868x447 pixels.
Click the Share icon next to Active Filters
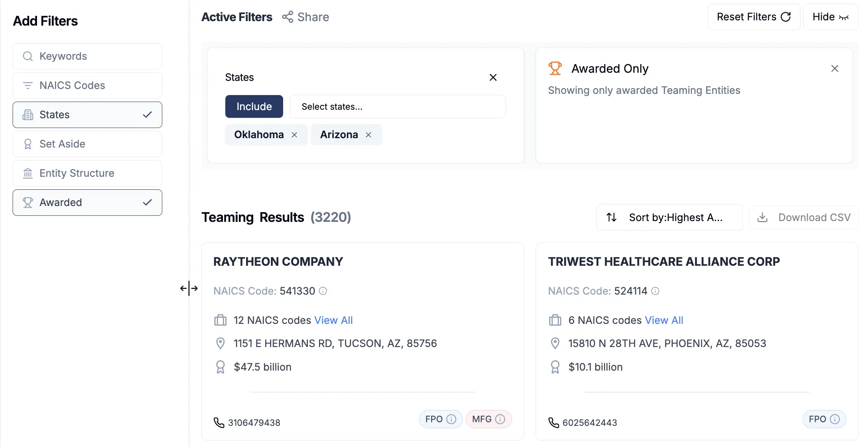pos(288,17)
